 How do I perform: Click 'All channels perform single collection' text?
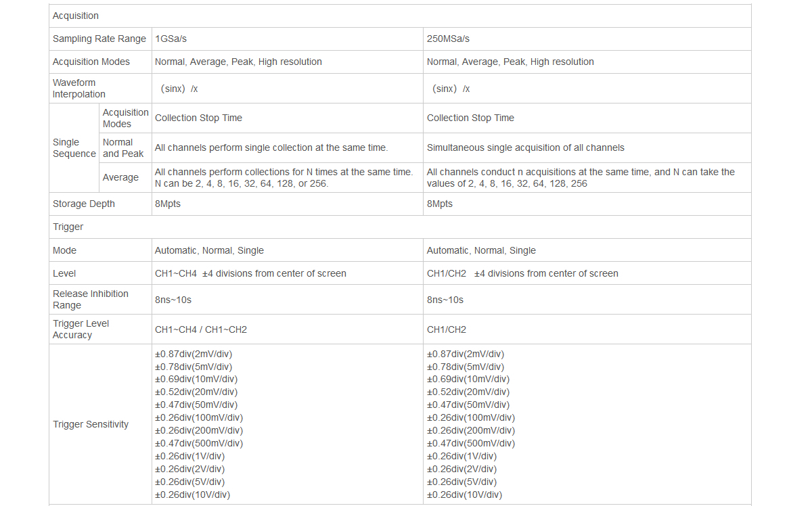271,147
